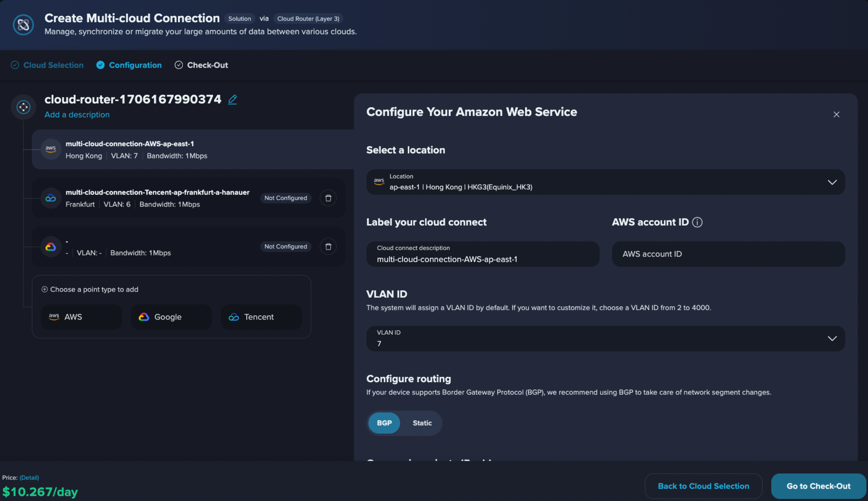This screenshot has width=868, height=501.
Task: Add a Tencent connection point
Action: click(x=261, y=317)
